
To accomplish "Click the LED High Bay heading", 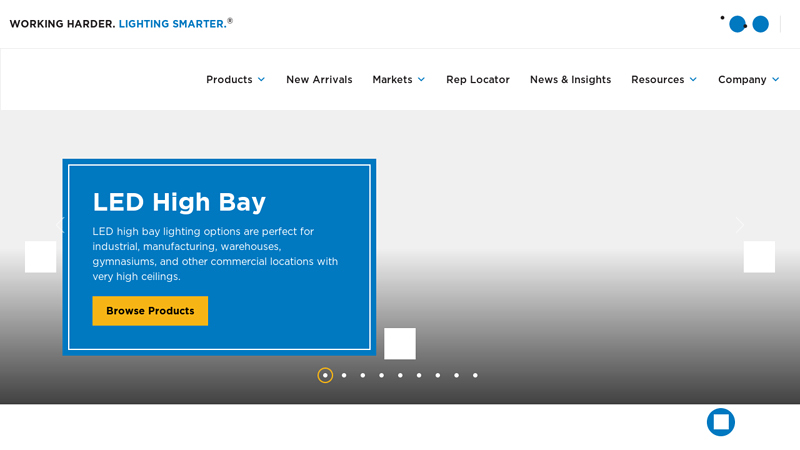I will (x=179, y=202).
